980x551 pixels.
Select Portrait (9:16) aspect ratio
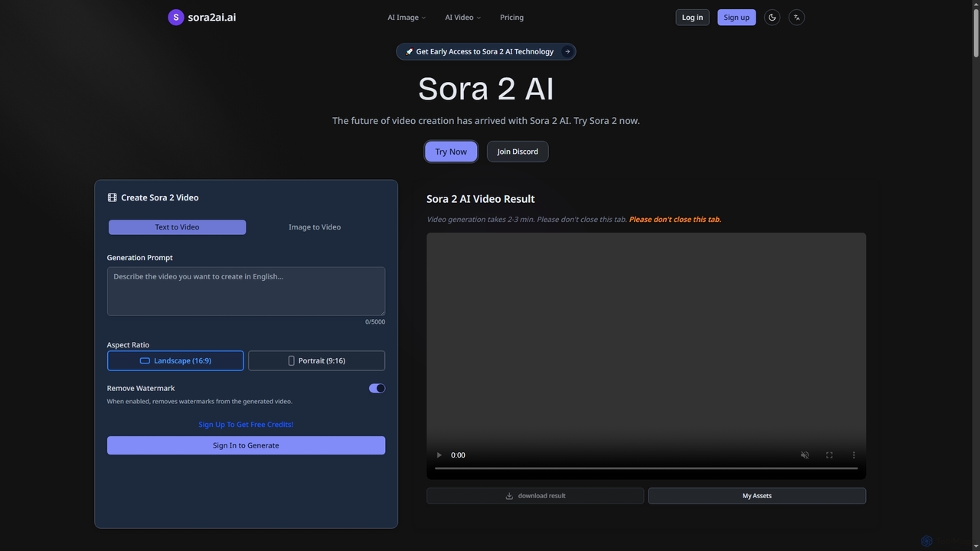coord(316,360)
